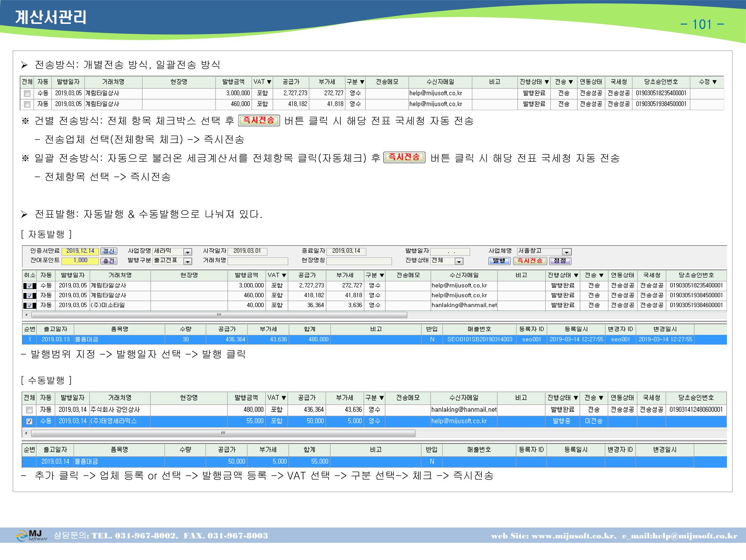Open VAT ▼ filter in 자동발행 grid header
Image resolution: width=746 pixels, height=560 pixels.
[x=277, y=275]
